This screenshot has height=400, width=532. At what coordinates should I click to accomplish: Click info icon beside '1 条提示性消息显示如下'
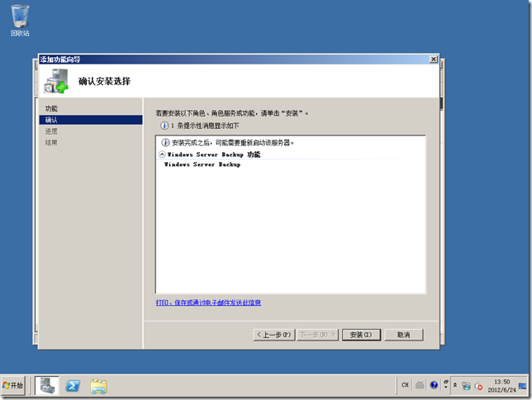(x=164, y=126)
